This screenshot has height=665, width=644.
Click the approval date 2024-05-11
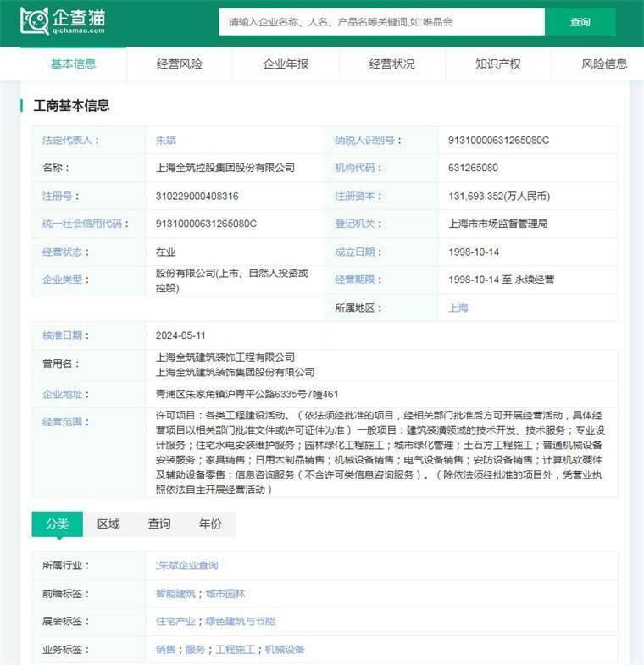(x=180, y=335)
